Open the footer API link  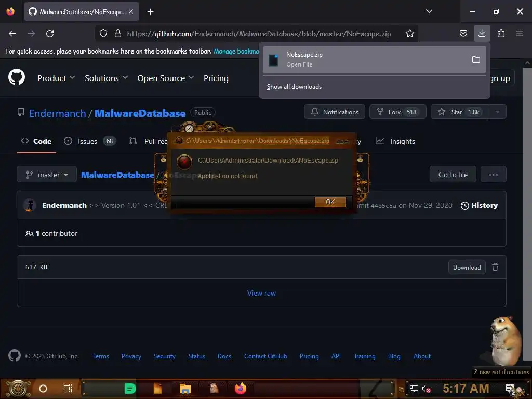[x=336, y=356]
